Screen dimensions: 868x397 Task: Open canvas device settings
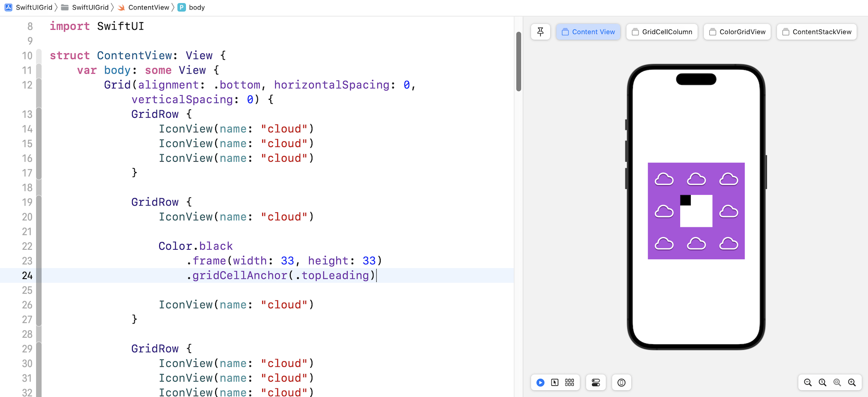(596, 383)
